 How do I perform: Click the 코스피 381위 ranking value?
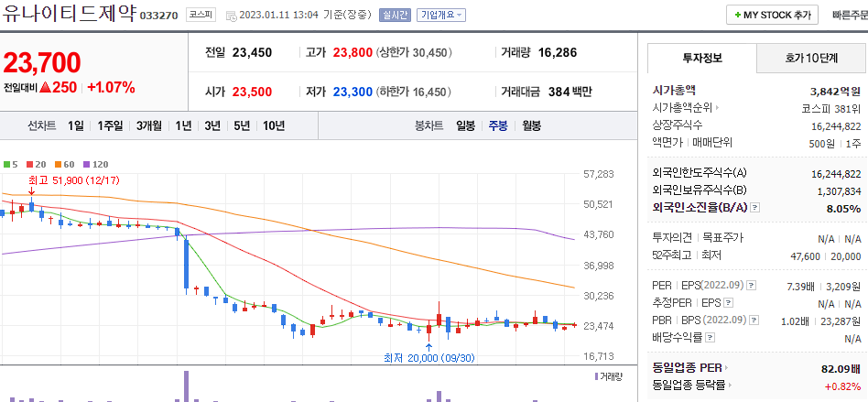click(831, 108)
